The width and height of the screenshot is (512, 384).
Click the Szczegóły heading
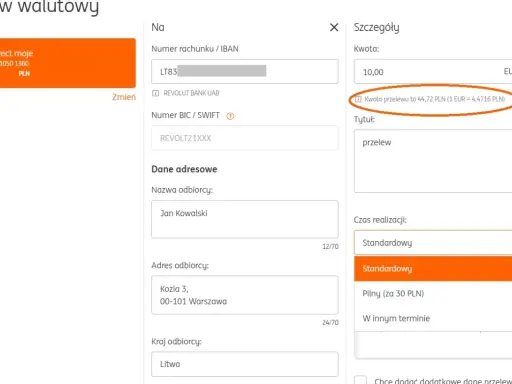click(377, 28)
